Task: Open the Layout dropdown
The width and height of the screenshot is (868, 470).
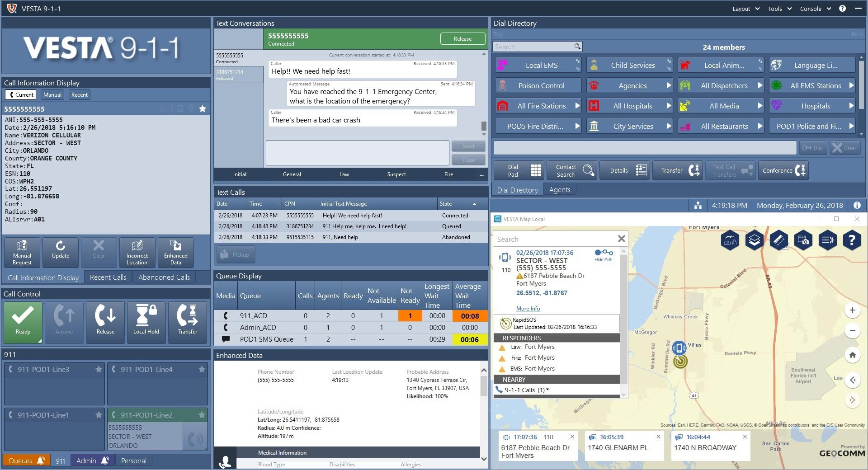Action: tap(745, 8)
